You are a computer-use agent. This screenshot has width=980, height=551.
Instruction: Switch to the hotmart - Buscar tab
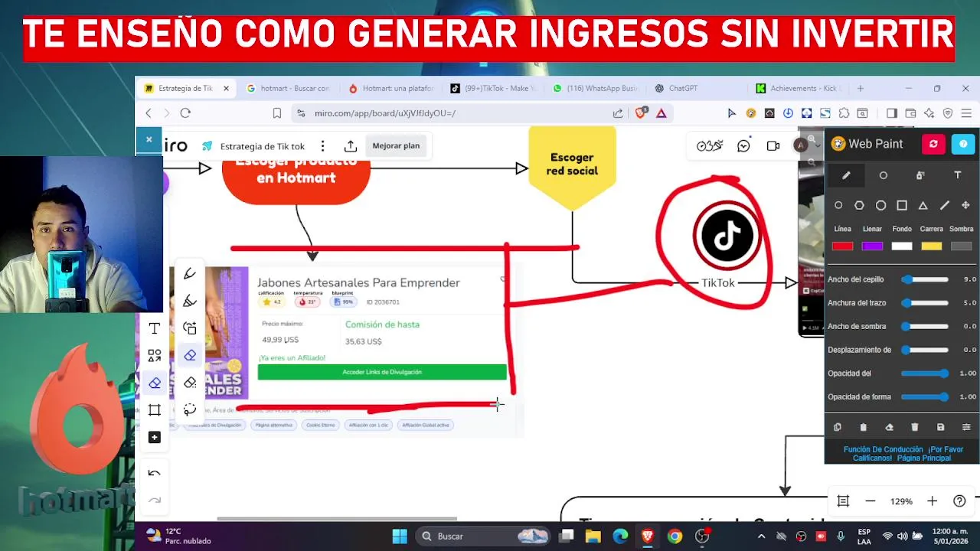(x=289, y=88)
